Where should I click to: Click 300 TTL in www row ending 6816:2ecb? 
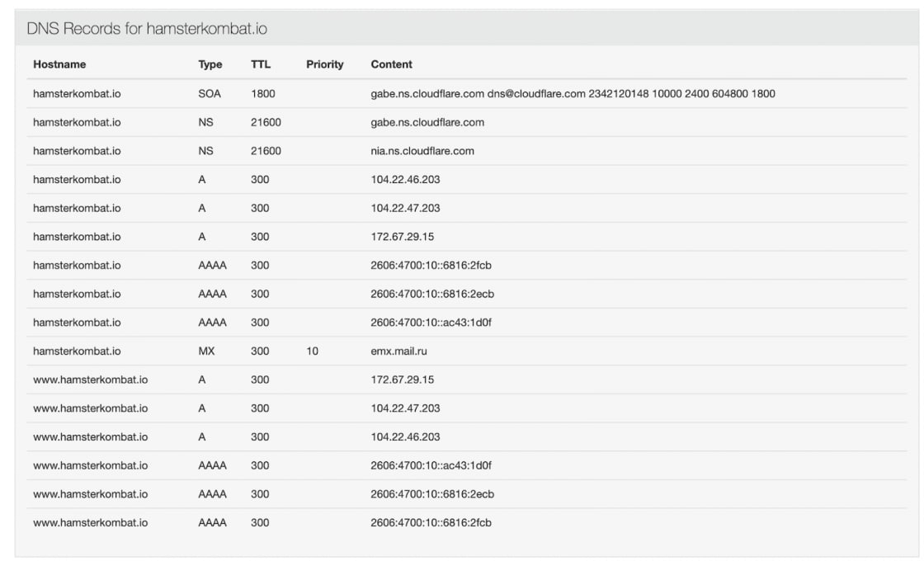[x=260, y=493]
